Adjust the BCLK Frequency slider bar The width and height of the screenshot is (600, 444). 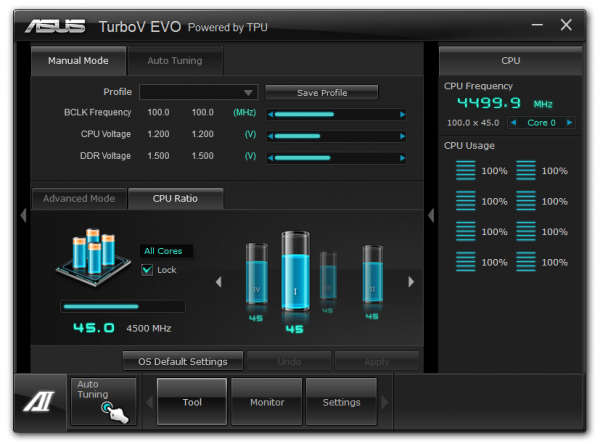pyautogui.click(x=336, y=114)
